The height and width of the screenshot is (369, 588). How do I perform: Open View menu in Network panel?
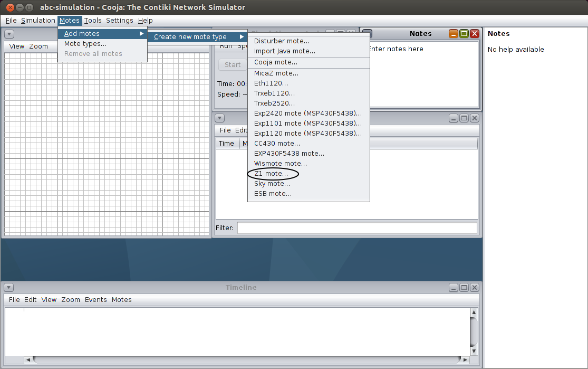click(16, 46)
